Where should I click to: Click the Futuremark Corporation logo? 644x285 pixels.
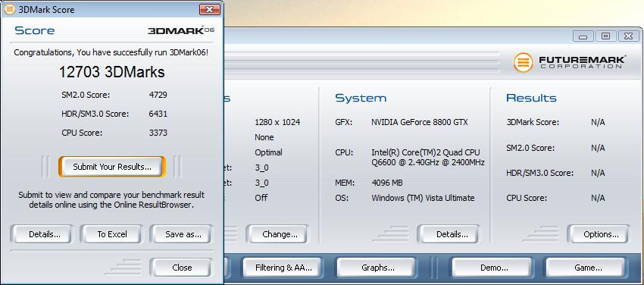point(569,62)
